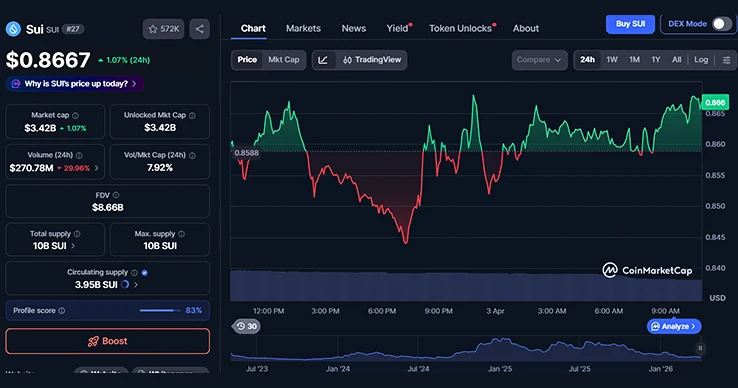This screenshot has width=738, height=388.
Task: Click the #27 rank badge
Action: (x=72, y=29)
